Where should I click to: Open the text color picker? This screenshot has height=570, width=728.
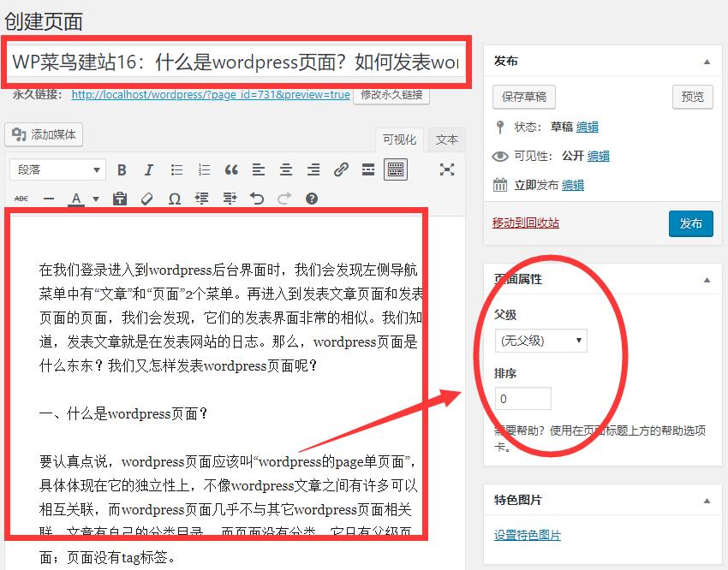77,198
